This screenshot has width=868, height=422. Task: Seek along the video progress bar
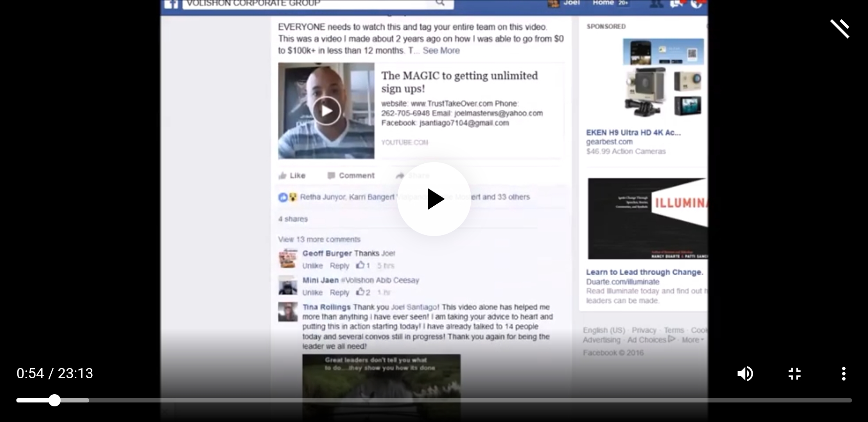coord(434,401)
